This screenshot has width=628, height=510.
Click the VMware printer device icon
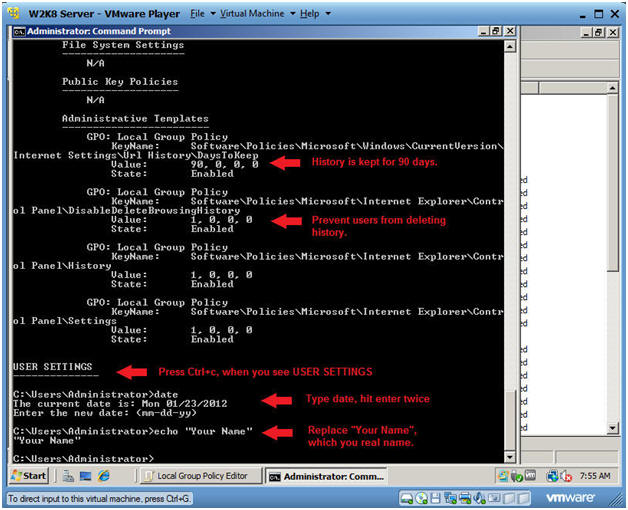tap(465, 498)
